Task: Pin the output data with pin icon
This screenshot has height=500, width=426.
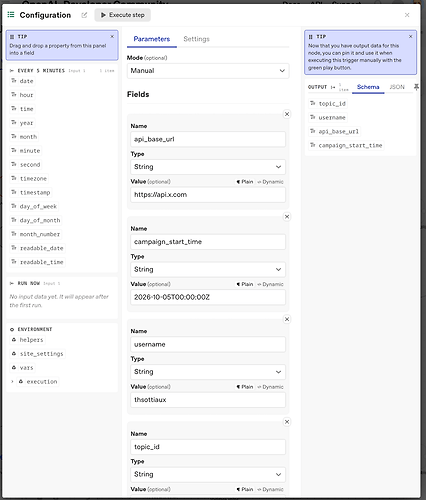Action: click(x=416, y=87)
